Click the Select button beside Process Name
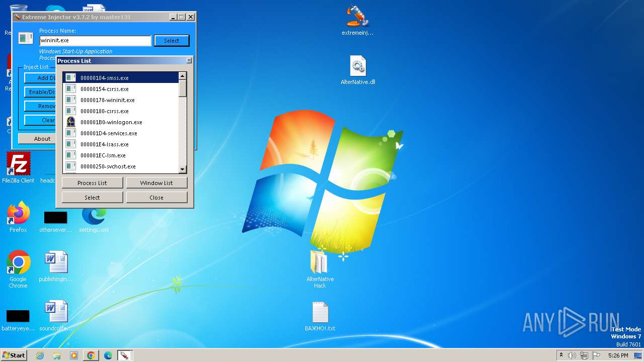Image resolution: width=644 pixels, height=362 pixels. pyautogui.click(x=172, y=41)
